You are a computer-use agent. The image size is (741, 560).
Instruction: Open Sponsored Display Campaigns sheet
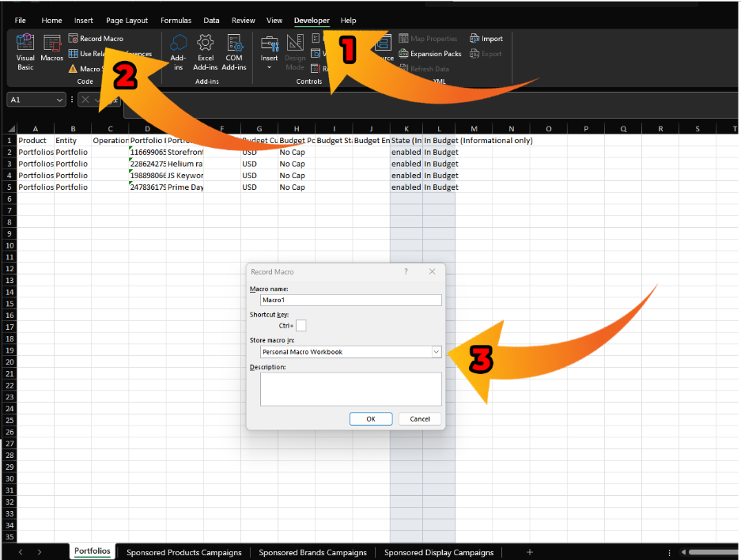coord(439,552)
